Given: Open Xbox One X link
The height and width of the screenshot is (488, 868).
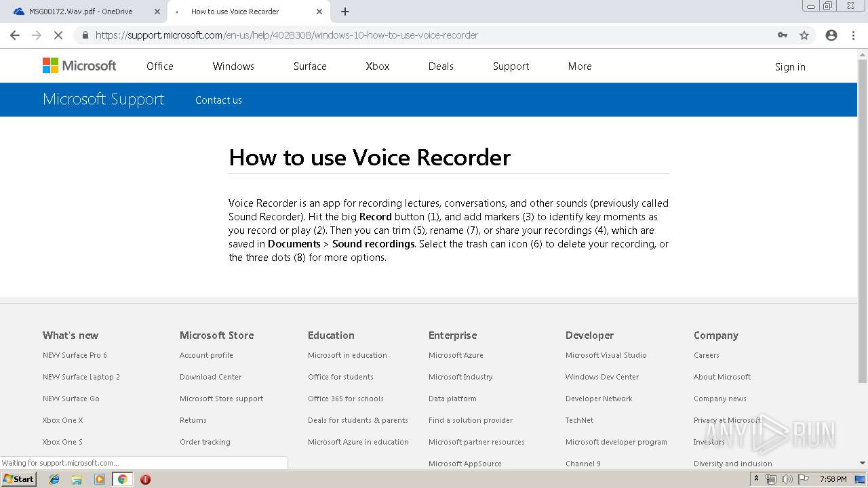Looking at the screenshot, I should (x=62, y=420).
